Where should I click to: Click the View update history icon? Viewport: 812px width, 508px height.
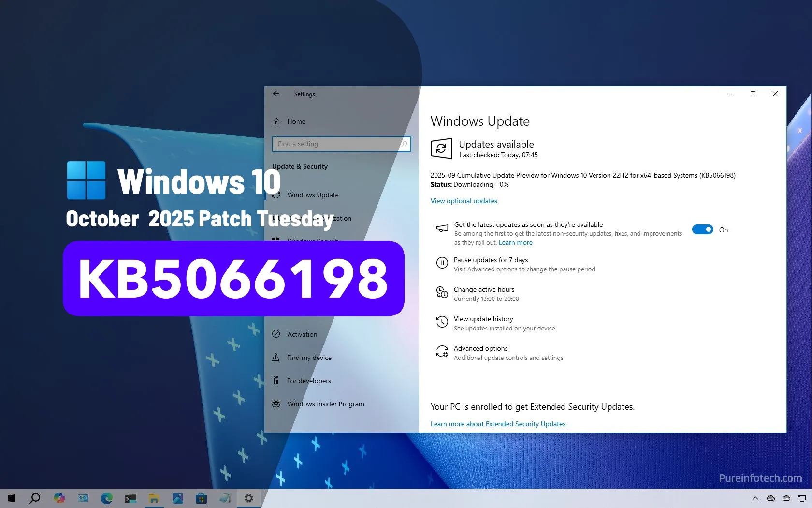pos(441,322)
